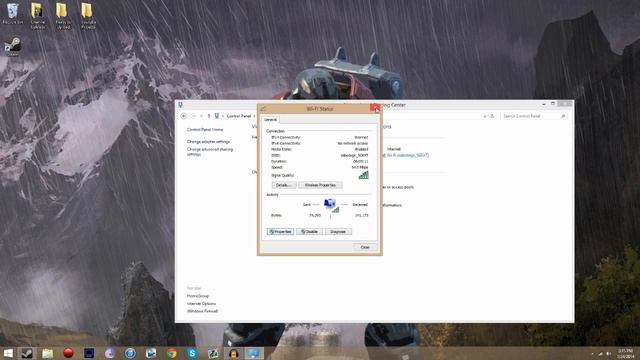This screenshot has width=640, height=360.
Task: Open Google Chrome from the taskbar
Action: tap(171, 353)
